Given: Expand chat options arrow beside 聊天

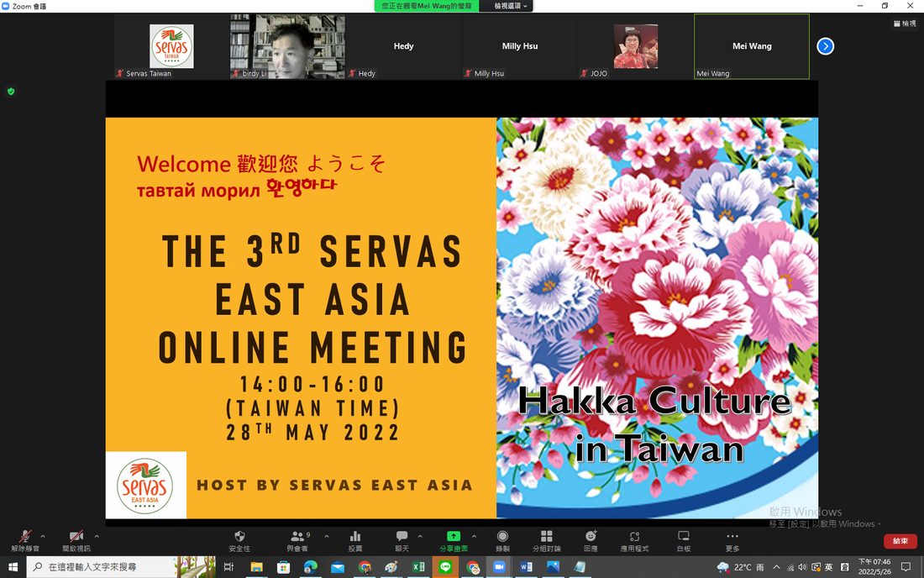Looking at the screenshot, I should (x=420, y=536).
